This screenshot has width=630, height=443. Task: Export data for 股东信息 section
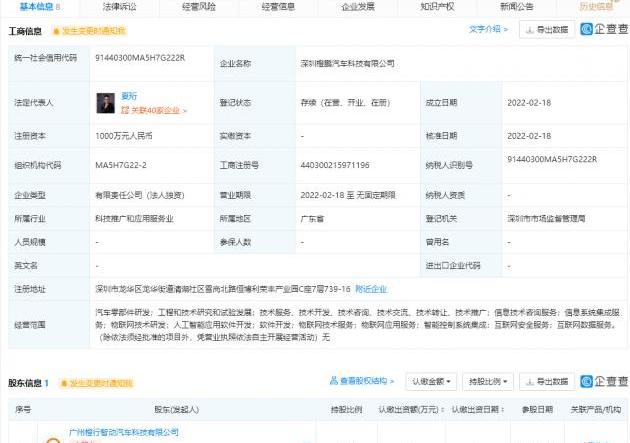(547, 381)
